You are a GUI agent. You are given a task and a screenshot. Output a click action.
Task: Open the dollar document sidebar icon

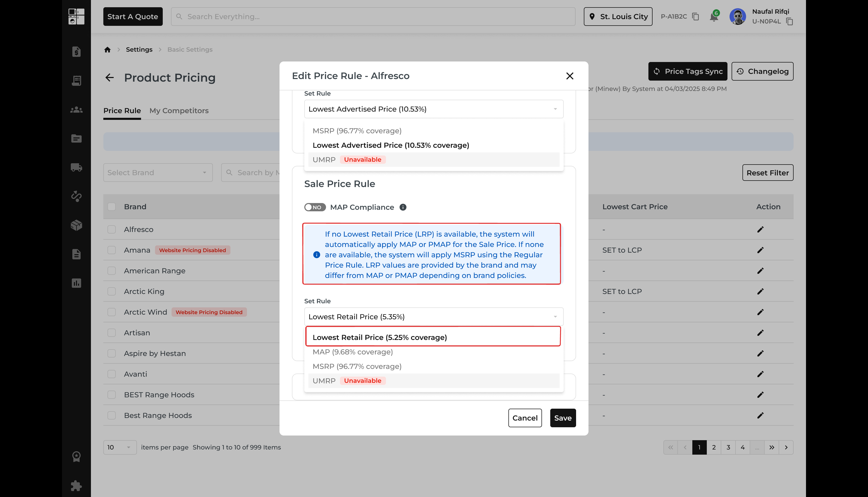[x=76, y=52]
